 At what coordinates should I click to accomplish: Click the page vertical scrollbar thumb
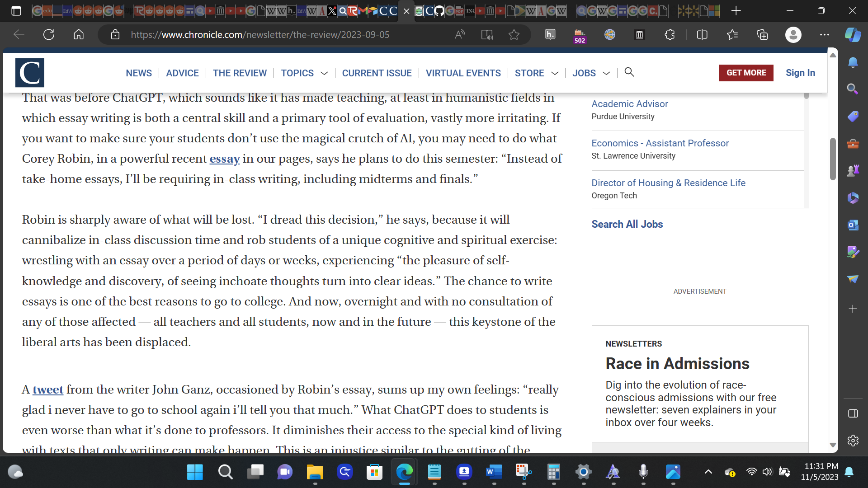pyautogui.click(x=833, y=158)
